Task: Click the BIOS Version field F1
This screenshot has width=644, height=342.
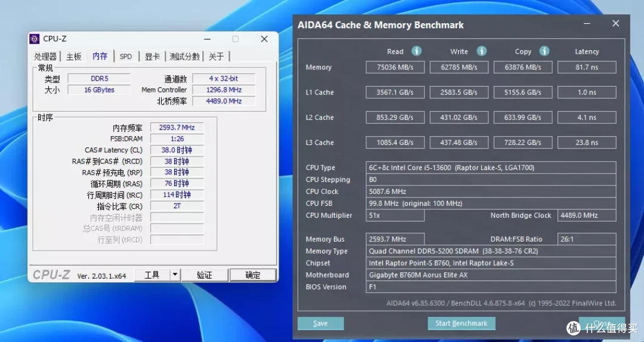Action: click(x=491, y=286)
